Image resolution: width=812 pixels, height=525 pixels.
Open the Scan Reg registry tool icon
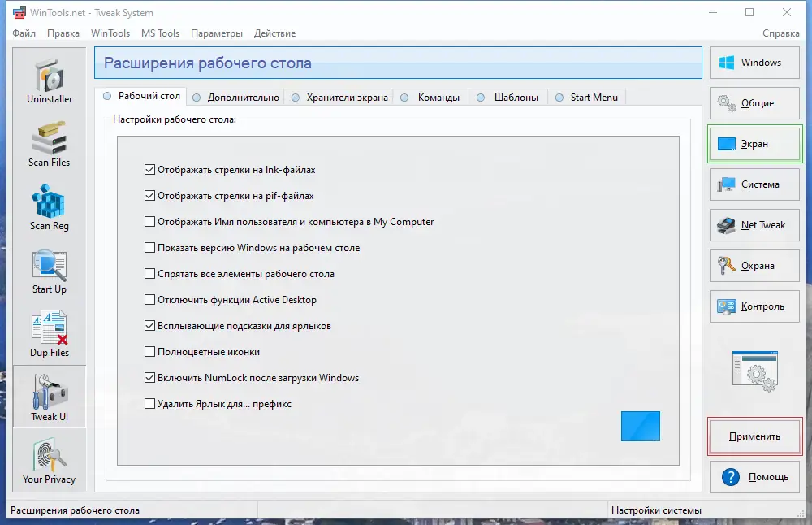48,201
